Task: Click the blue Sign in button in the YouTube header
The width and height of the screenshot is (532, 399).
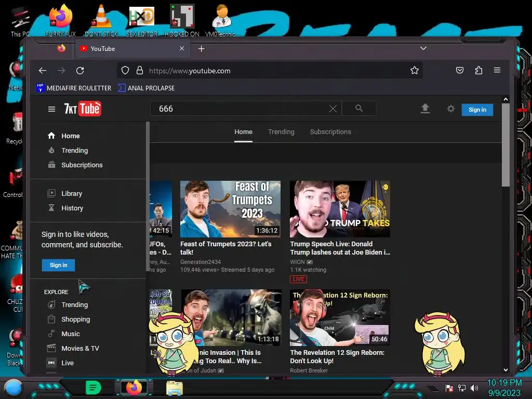Action: click(477, 110)
